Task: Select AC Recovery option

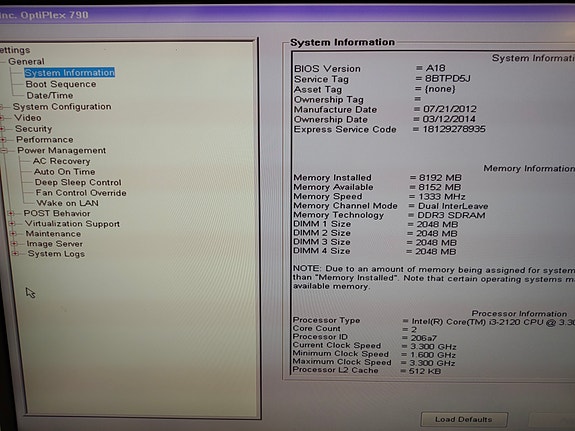Action: point(61,161)
